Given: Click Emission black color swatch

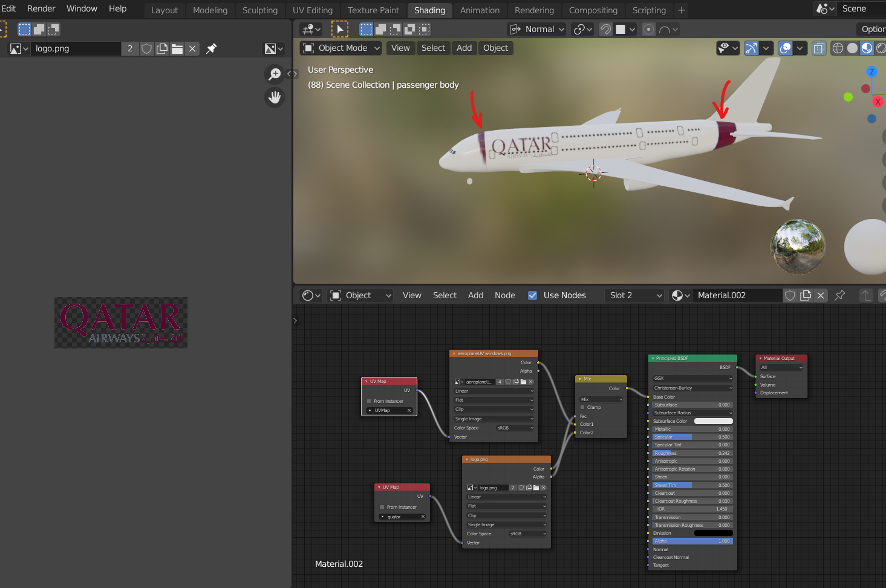Looking at the screenshot, I should 713,533.
